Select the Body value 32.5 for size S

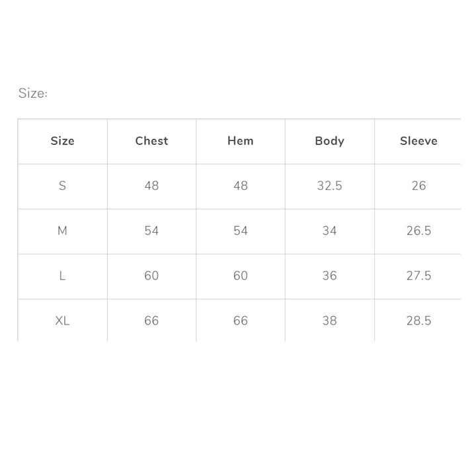329,186
